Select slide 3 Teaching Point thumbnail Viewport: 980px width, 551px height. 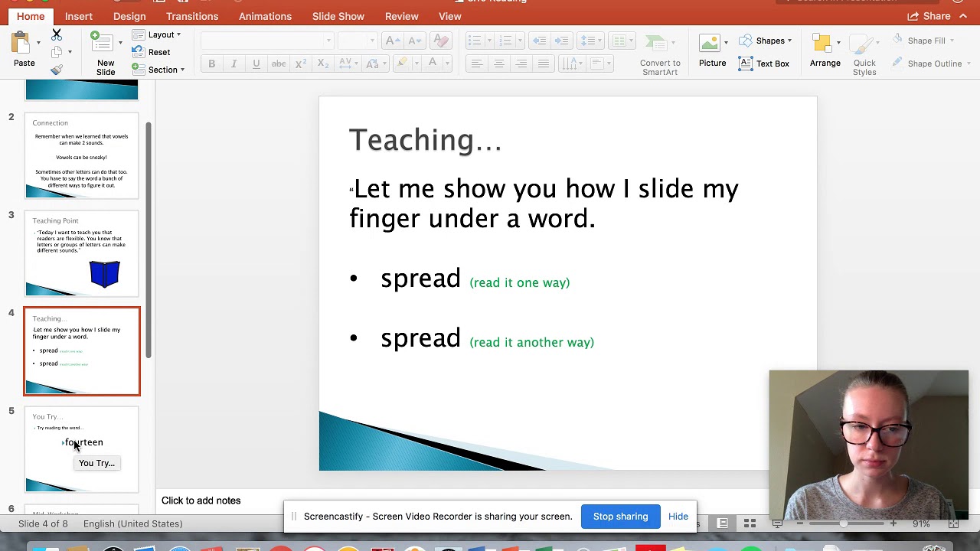pyautogui.click(x=82, y=254)
